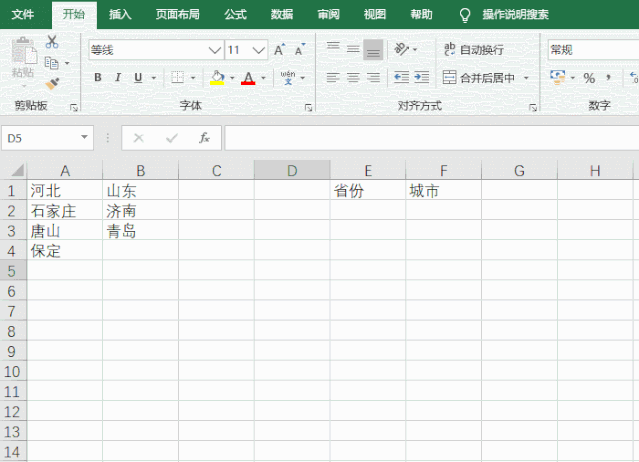Click the borders icon

[177, 77]
